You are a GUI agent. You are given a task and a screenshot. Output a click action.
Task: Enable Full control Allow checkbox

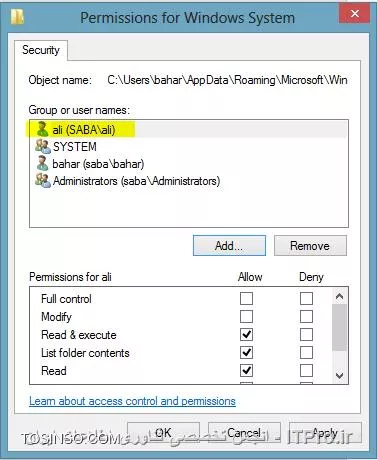click(246, 298)
